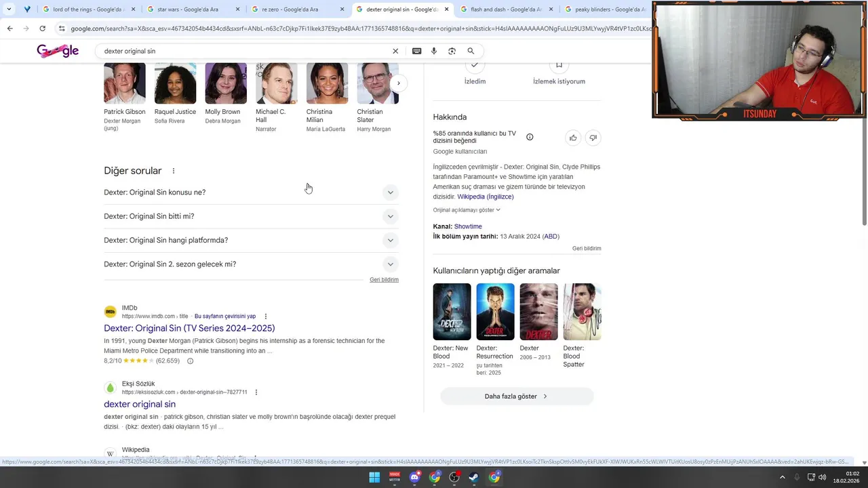This screenshot has width=868, height=488.
Task: Clear the search box text
Action: [395, 51]
